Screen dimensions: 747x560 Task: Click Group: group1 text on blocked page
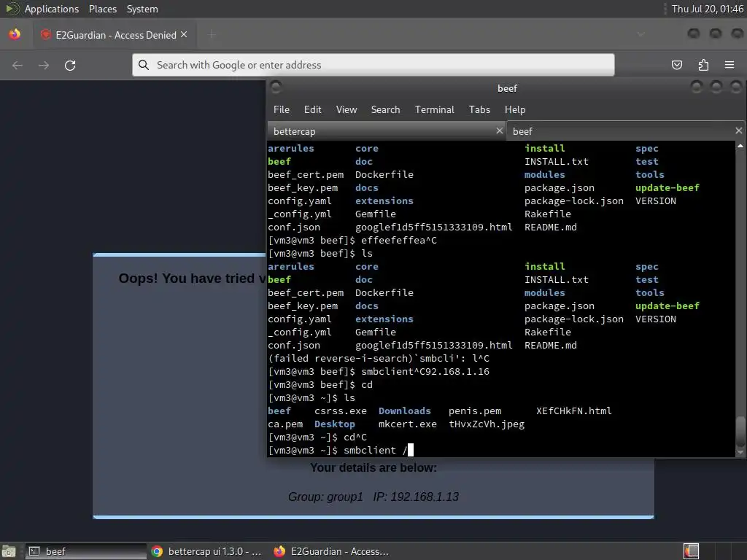[x=325, y=497]
